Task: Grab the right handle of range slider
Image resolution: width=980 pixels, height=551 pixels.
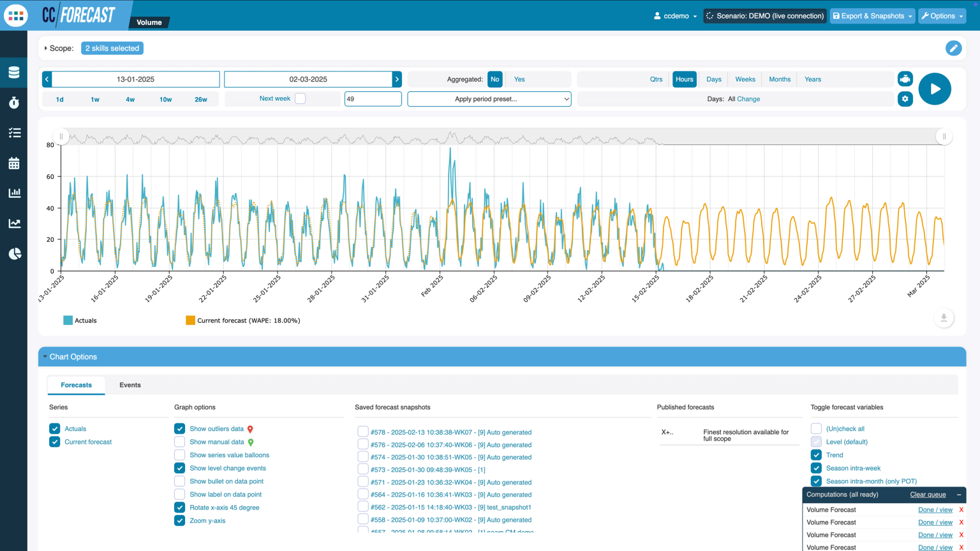Action: 944,137
